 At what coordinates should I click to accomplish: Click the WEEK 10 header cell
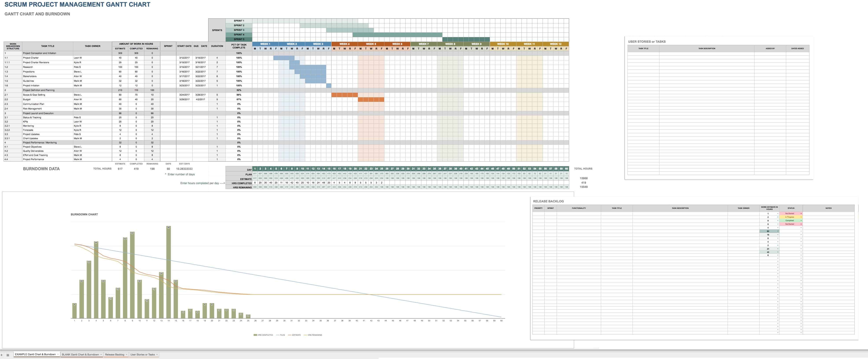pyautogui.click(x=503, y=44)
